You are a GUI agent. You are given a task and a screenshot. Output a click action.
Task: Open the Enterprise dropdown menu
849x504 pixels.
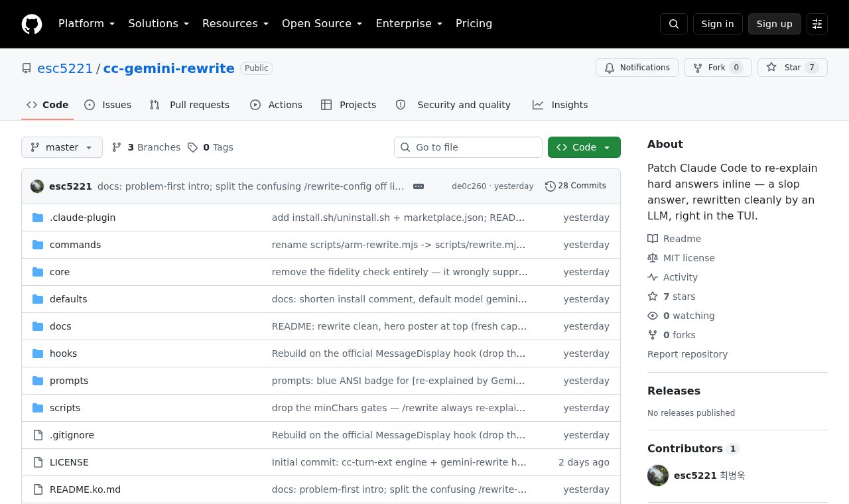pyautogui.click(x=409, y=24)
